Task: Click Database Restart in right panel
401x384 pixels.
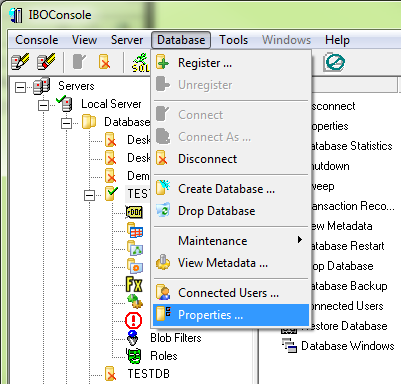Action: (347, 246)
